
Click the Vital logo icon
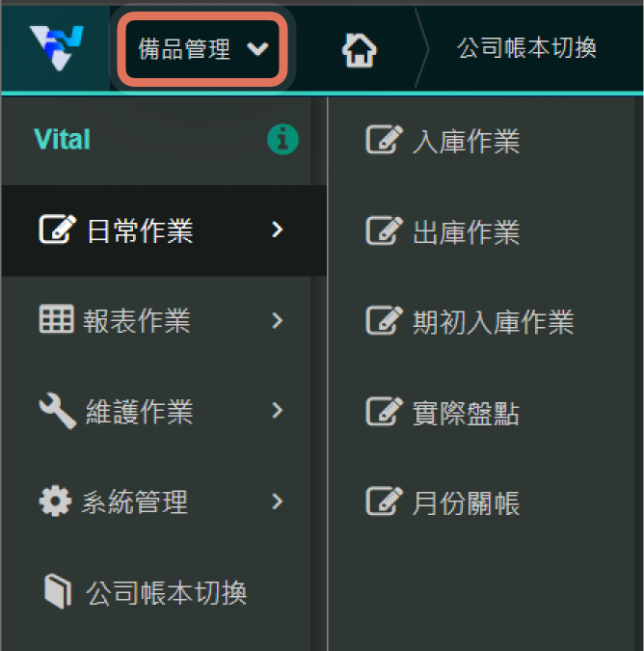pos(56,48)
